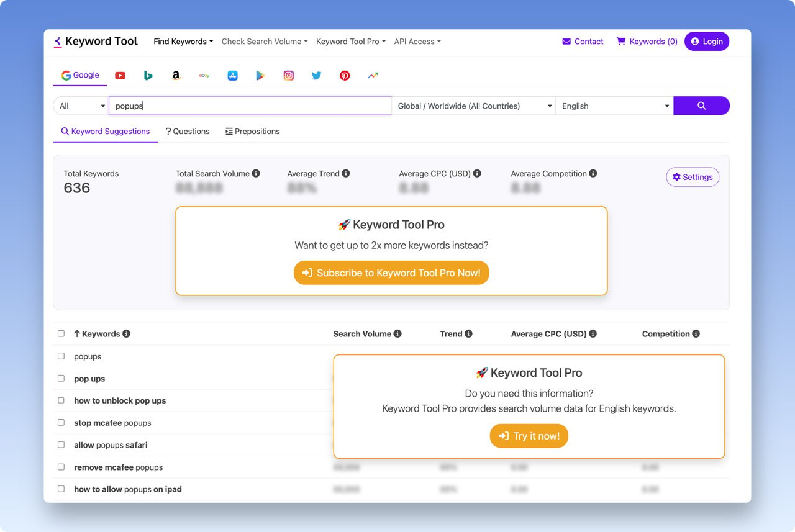Screen dimensions: 795x532
Task: Click keyword text "how to unblock pop ups"
Action: click(120, 400)
